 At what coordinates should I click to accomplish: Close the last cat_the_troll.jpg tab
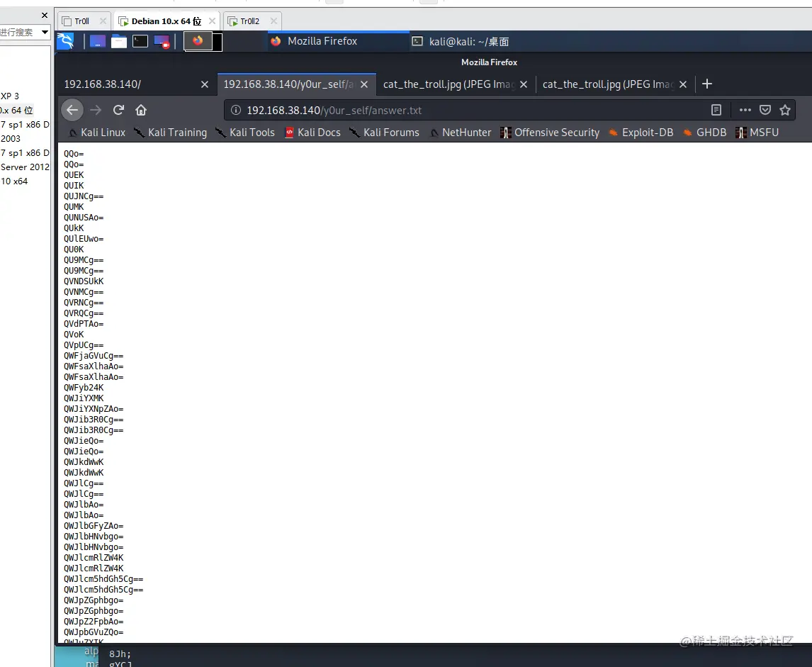683,84
